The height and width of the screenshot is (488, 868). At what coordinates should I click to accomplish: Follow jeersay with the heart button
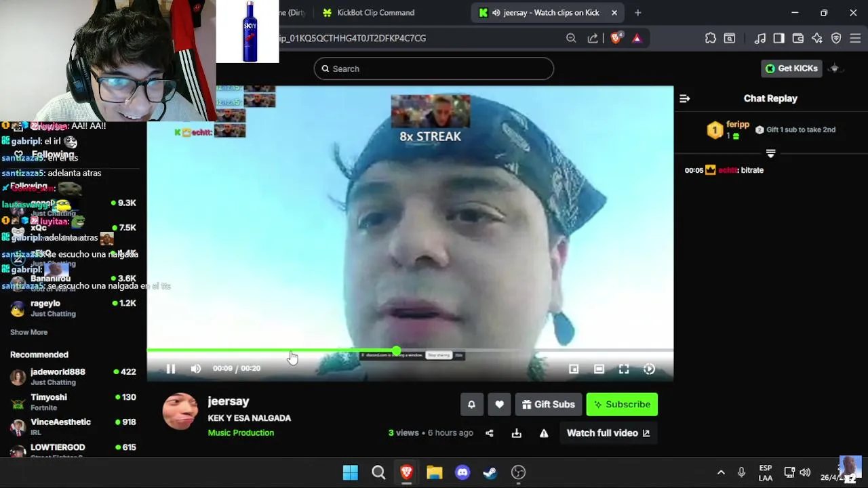[x=499, y=405]
